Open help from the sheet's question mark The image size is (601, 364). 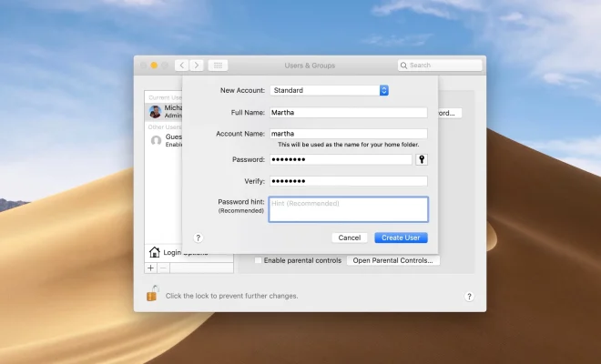[199, 238]
